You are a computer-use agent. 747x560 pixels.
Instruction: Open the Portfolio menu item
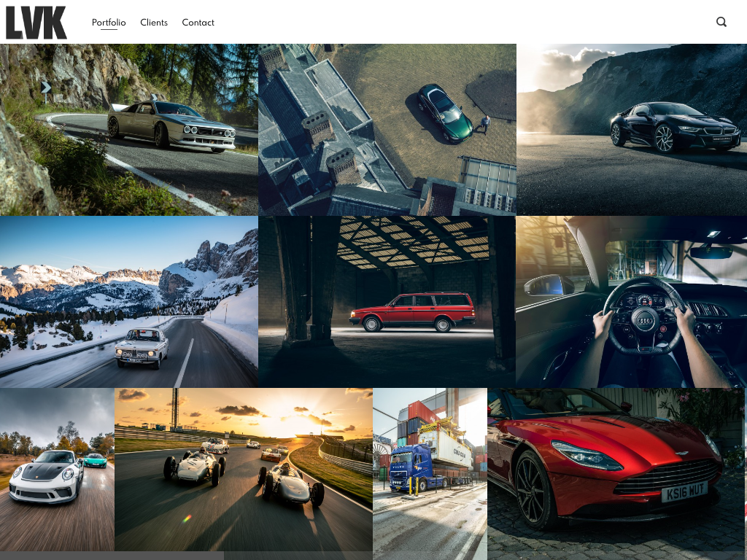click(x=109, y=23)
